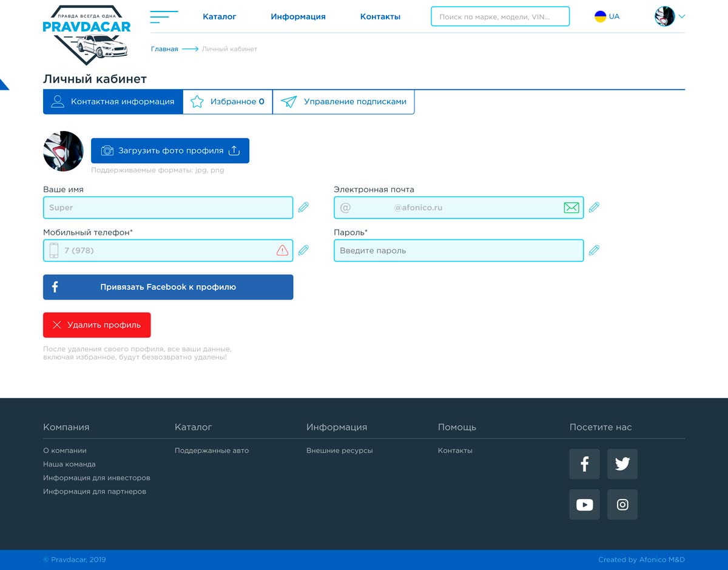
Task: Click the Введите пароль field
Action: coord(459,250)
